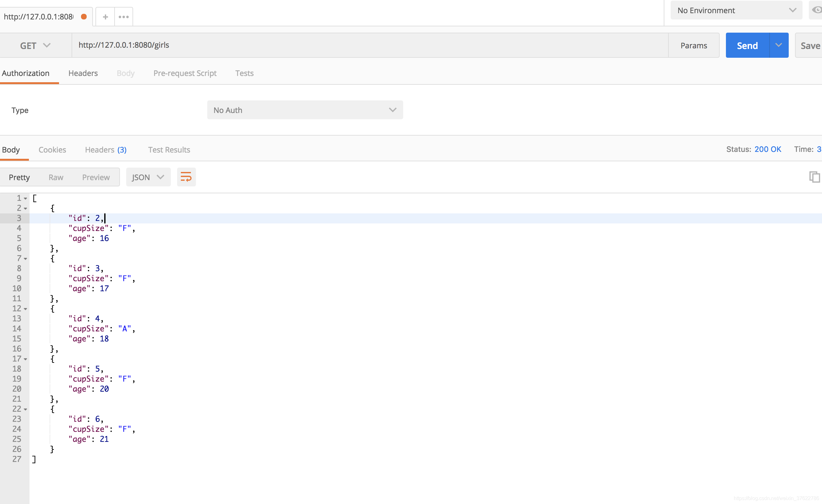Expand the Send button arrow options
The width and height of the screenshot is (822, 504).
(779, 45)
